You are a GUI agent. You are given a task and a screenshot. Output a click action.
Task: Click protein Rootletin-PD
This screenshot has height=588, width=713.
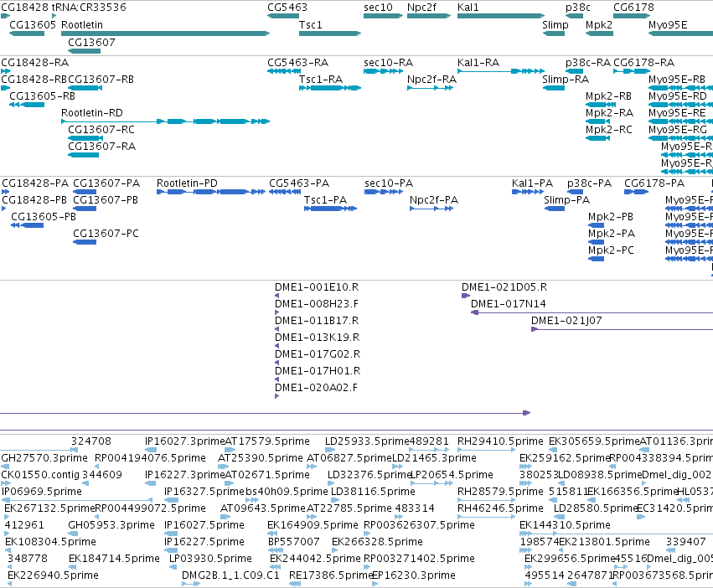211,192
